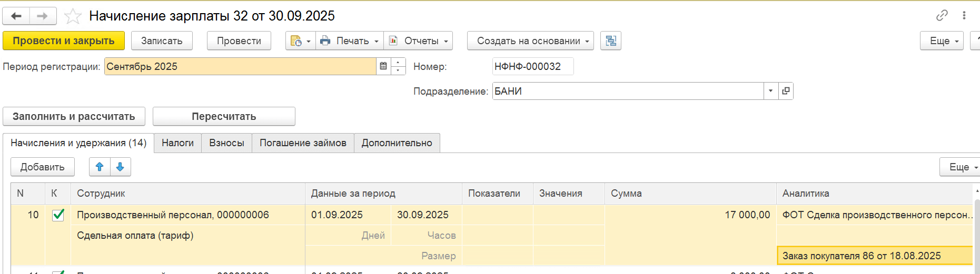
Task: Click the back navigation arrow
Action: coord(16,16)
